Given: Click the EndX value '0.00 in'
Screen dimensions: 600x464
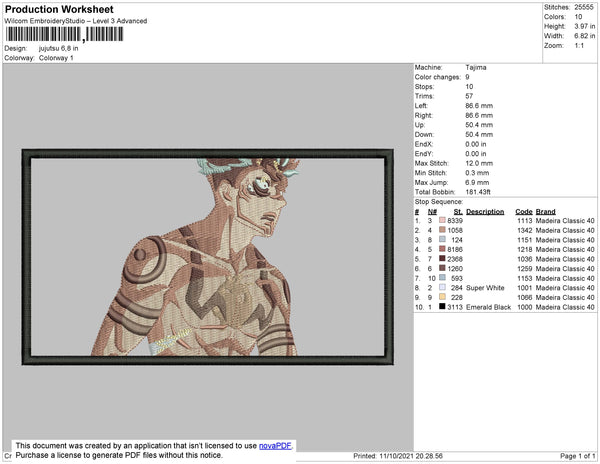Looking at the screenshot, I should point(476,144).
